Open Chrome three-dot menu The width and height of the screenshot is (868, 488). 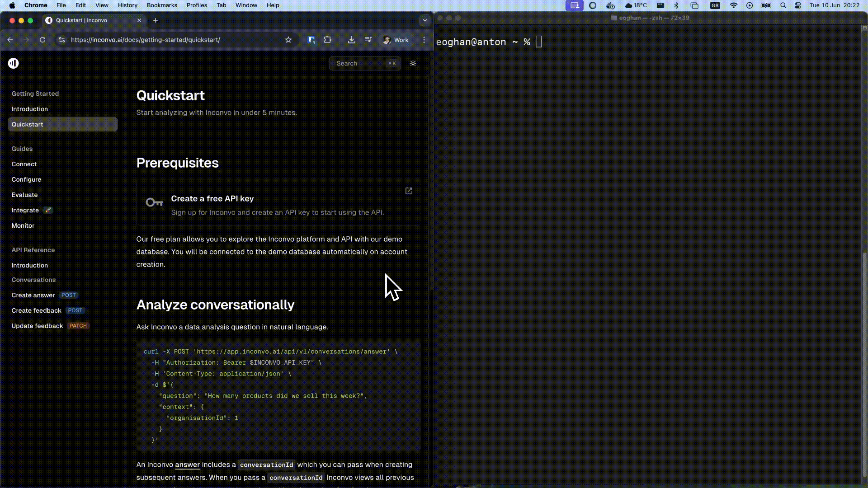(x=424, y=40)
